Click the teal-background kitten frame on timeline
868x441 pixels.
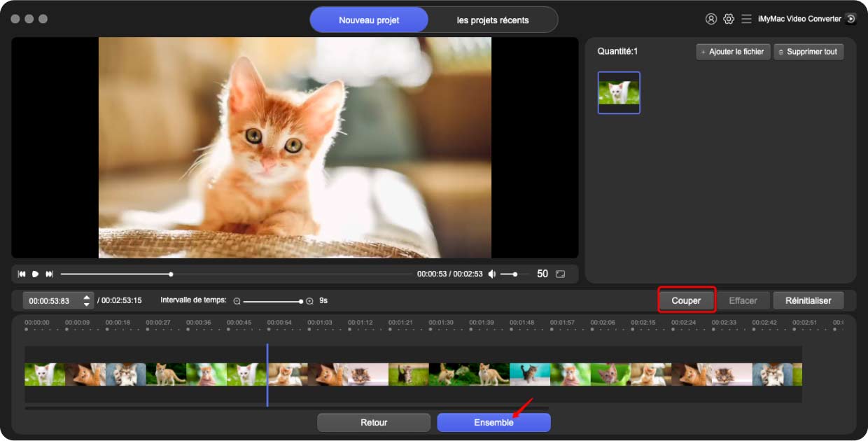click(530, 374)
